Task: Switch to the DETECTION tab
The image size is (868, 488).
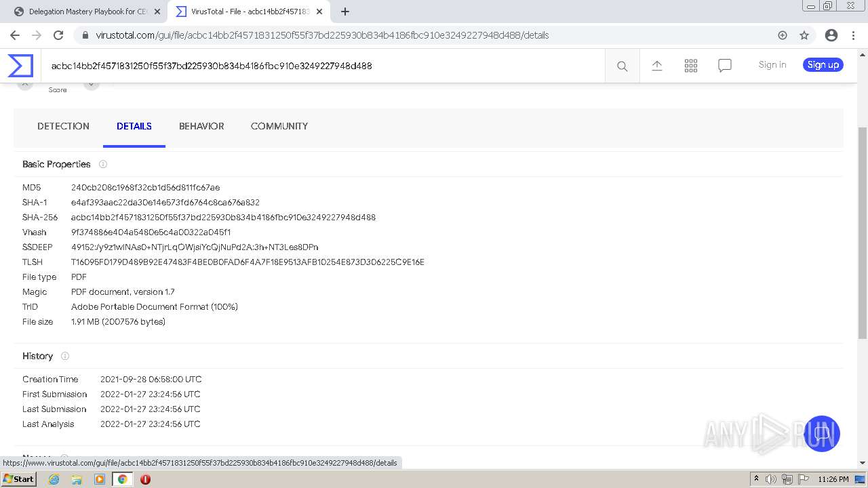Action: click(63, 126)
